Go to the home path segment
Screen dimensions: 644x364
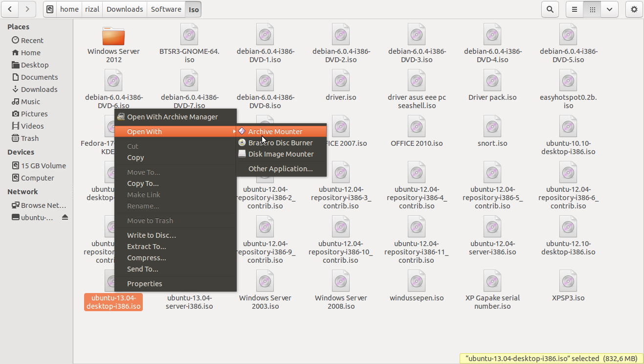[69, 9]
